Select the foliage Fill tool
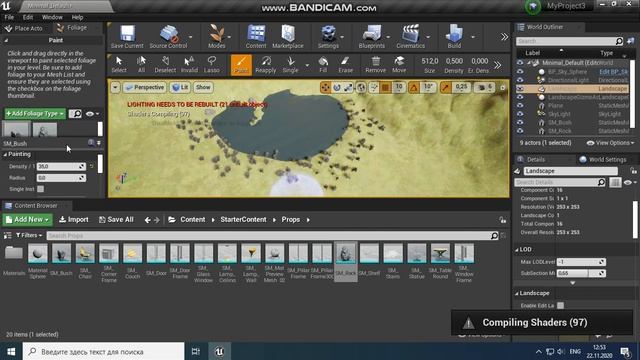This screenshot has height=360, width=640. (x=323, y=64)
